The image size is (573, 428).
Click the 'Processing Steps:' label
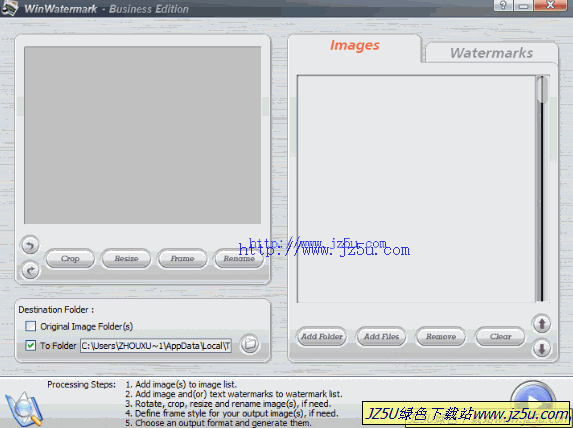coord(81,385)
